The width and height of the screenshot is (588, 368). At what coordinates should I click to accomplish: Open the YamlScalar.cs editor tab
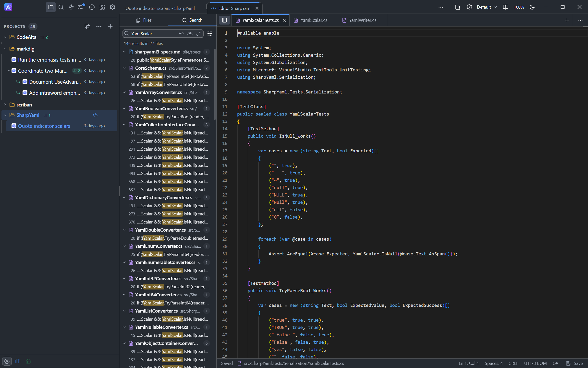click(314, 20)
